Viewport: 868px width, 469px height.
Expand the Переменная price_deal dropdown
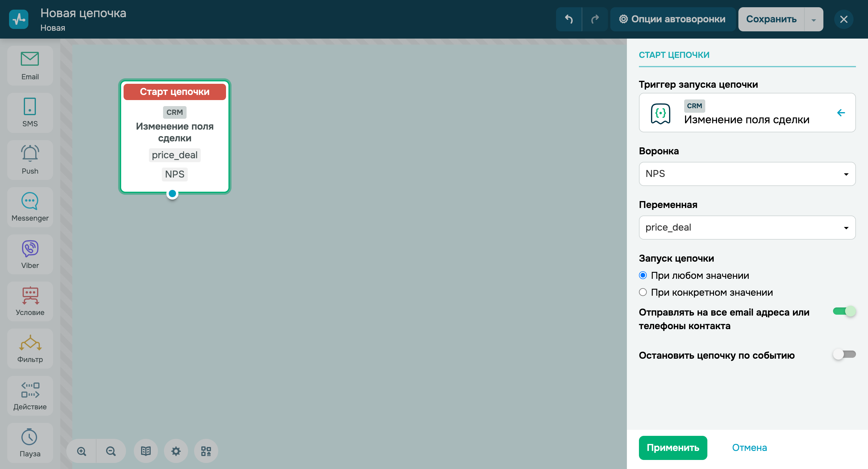(x=747, y=228)
